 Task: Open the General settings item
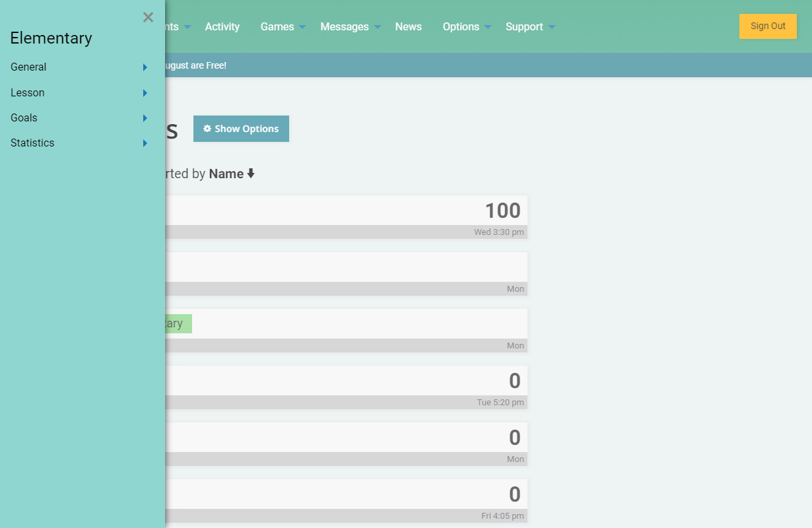28,67
